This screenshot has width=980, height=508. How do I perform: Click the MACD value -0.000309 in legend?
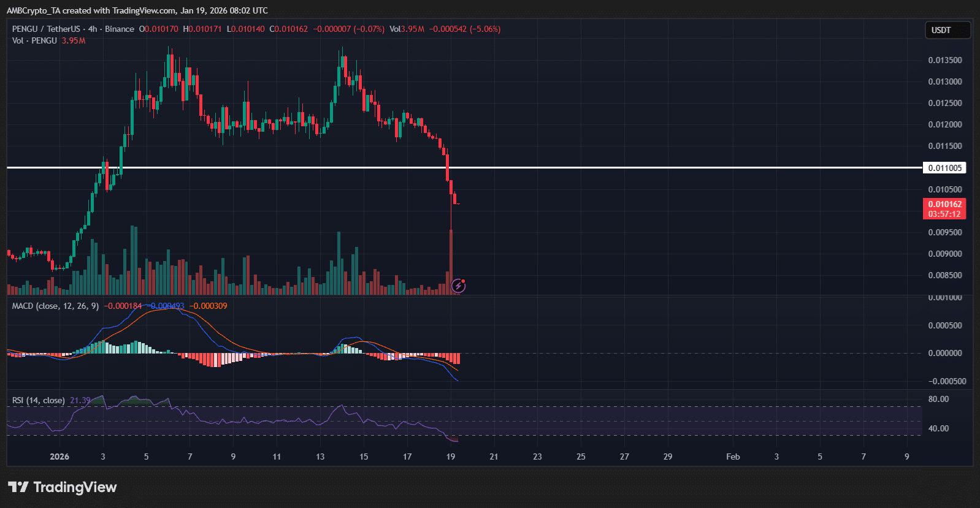tap(208, 306)
